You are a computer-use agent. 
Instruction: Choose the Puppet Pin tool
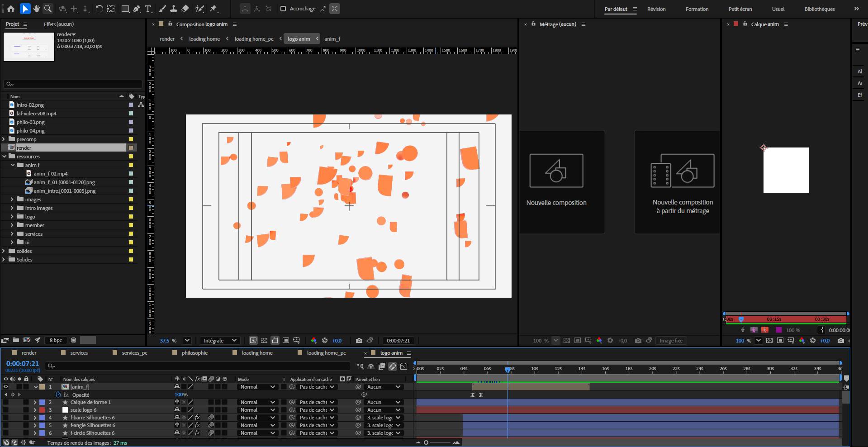tap(213, 9)
